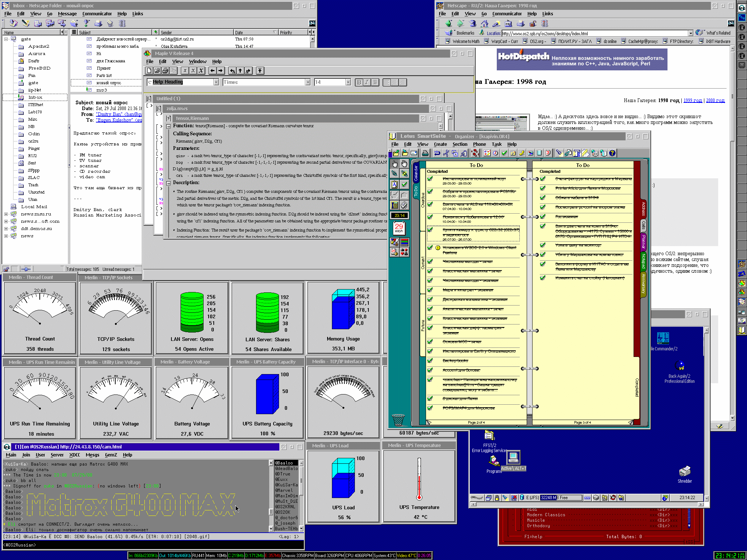Click the playing cards icon in Organizer toolbox

coord(404,252)
